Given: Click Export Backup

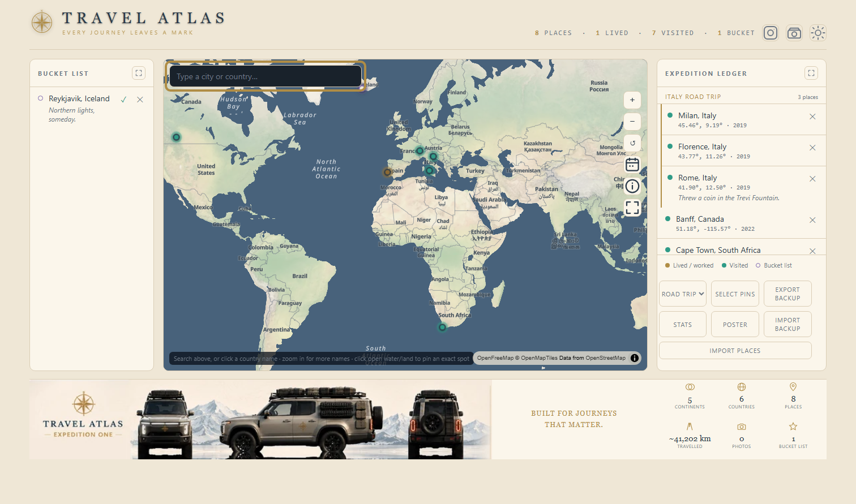Looking at the screenshot, I should [x=787, y=294].
